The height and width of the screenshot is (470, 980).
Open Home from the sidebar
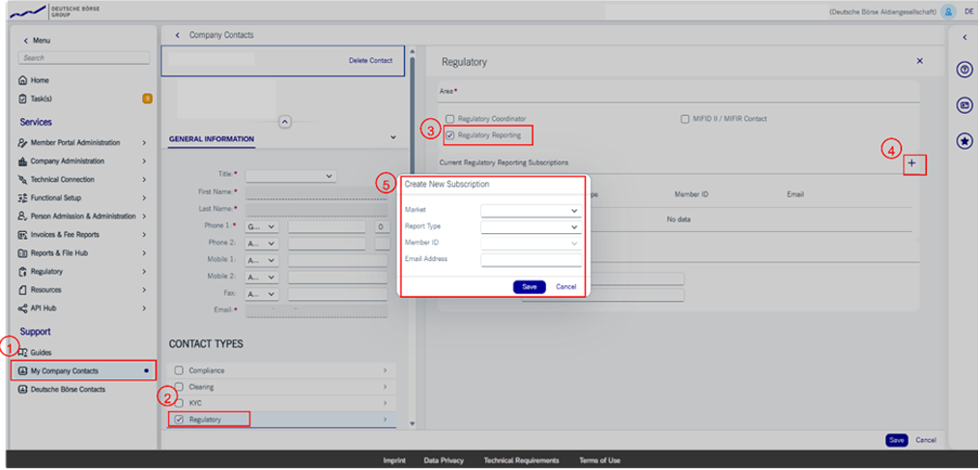[x=40, y=80]
